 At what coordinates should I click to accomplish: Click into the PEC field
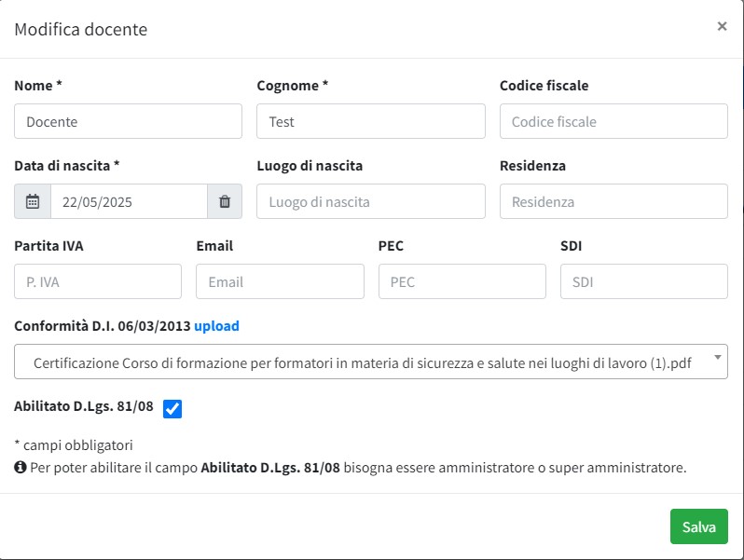(462, 281)
